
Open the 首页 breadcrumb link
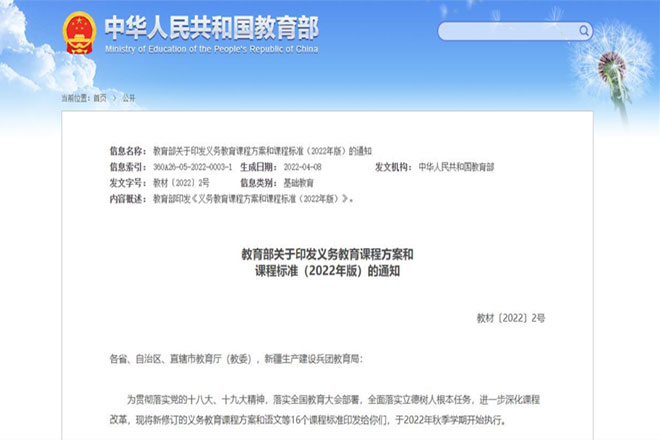pos(100,98)
